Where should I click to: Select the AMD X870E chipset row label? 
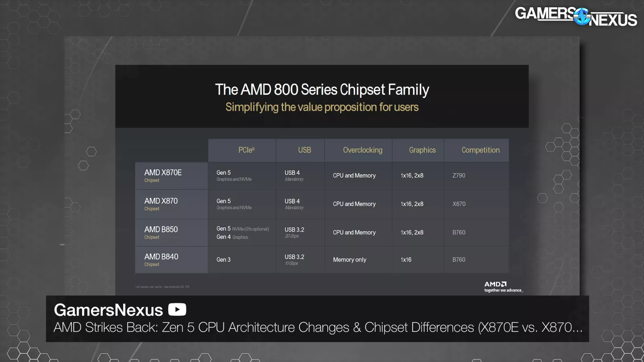click(163, 175)
